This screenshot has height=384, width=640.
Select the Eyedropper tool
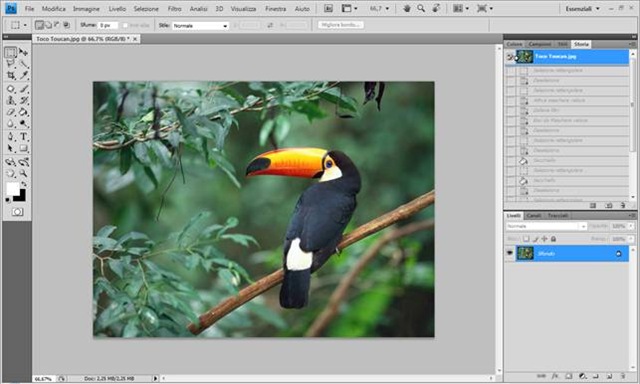point(23,75)
